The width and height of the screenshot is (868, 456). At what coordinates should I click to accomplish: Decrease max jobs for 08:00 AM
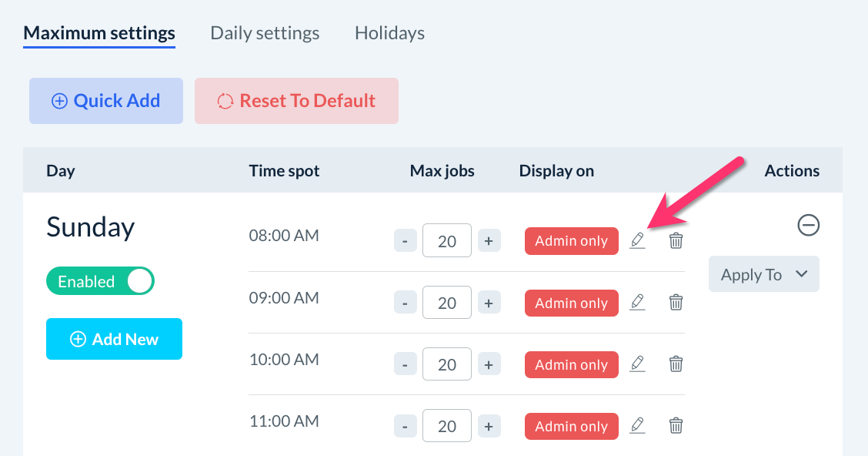(x=406, y=241)
